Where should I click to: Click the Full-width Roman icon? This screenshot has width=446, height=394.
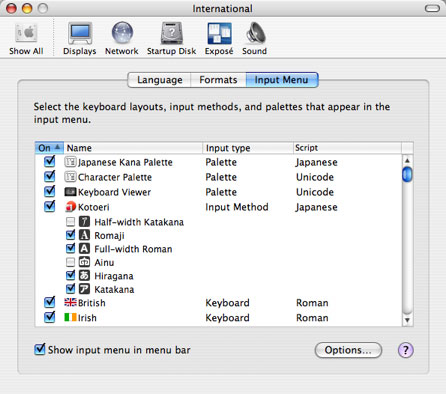(84, 249)
